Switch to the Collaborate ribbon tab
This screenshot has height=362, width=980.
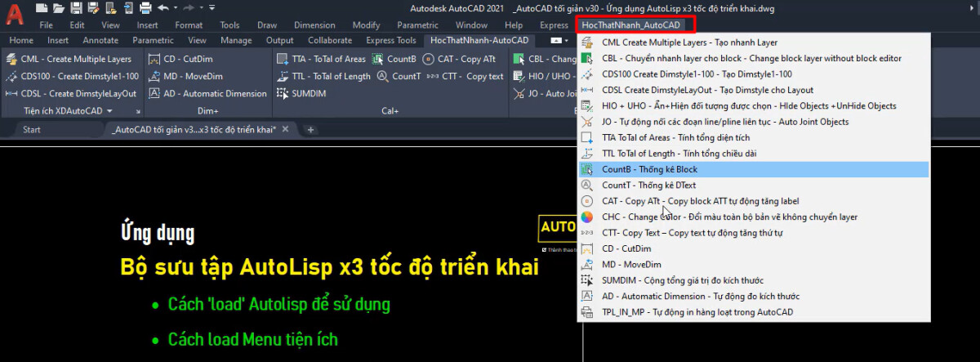click(x=330, y=40)
